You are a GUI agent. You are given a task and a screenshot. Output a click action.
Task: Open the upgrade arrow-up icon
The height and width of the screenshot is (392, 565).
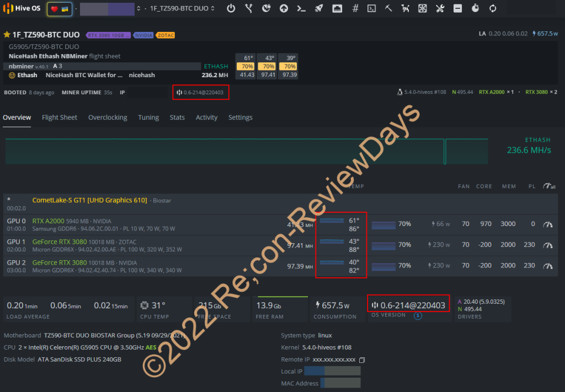coord(284,9)
